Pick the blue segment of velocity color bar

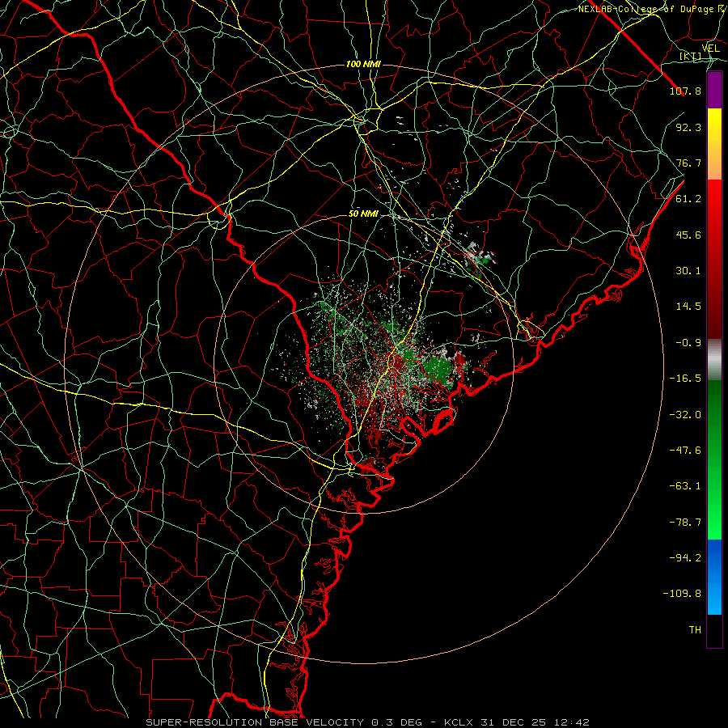714,577
